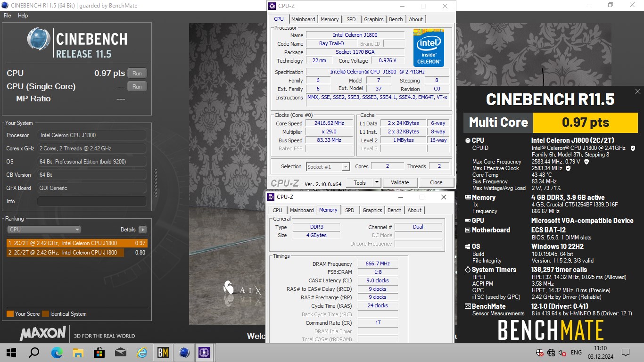Run the CPU multi-core benchmark
The height and width of the screenshot is (362, 644).
[x=137, y=74]
